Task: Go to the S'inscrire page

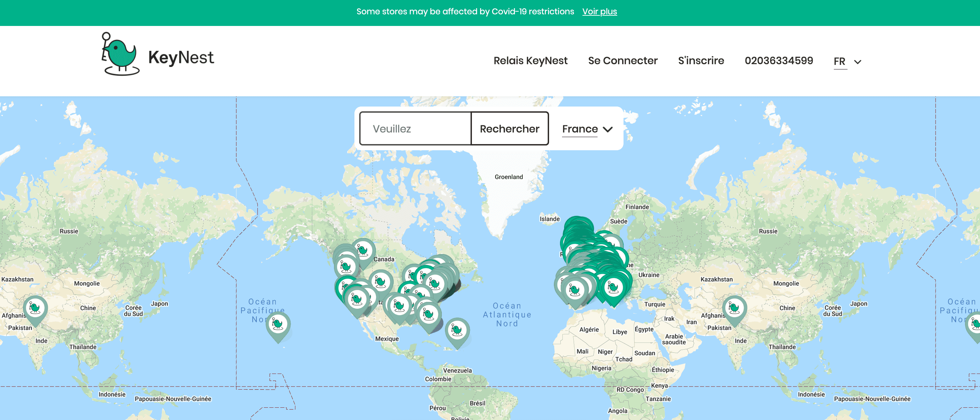Action: (x=701, y=60)
